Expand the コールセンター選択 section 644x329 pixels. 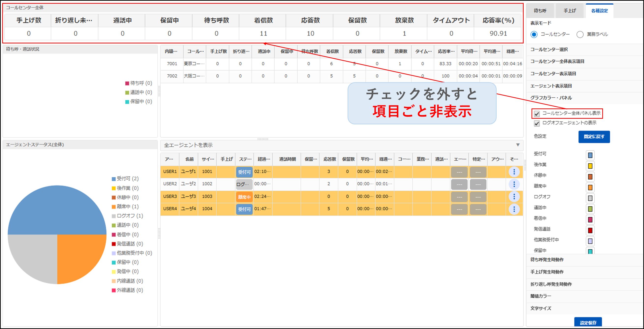pos(549,50)
